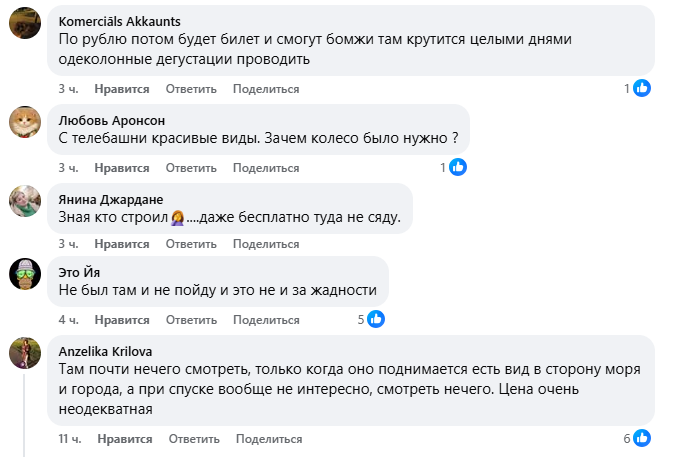Reply to Любовь Аронсон's comment with Ответить

tap(191, 168)
